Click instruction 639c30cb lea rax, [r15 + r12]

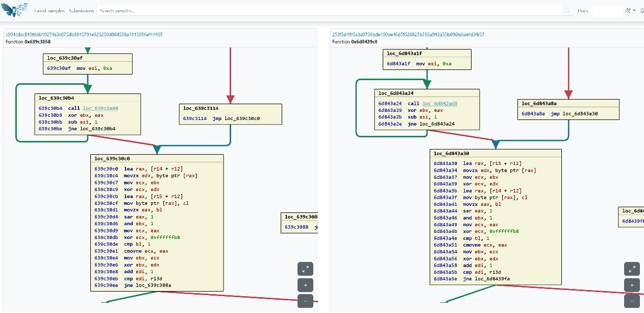click(x=138, y=196)
